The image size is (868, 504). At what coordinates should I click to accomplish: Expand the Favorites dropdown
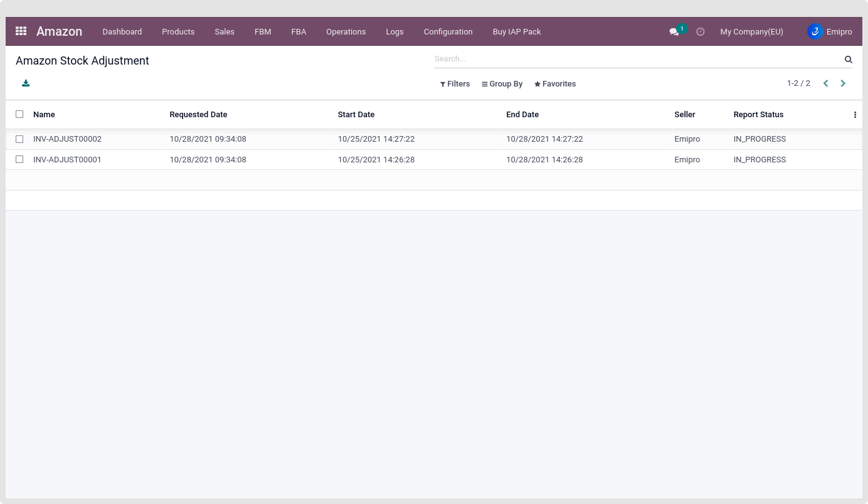click(x=555, y=84)
